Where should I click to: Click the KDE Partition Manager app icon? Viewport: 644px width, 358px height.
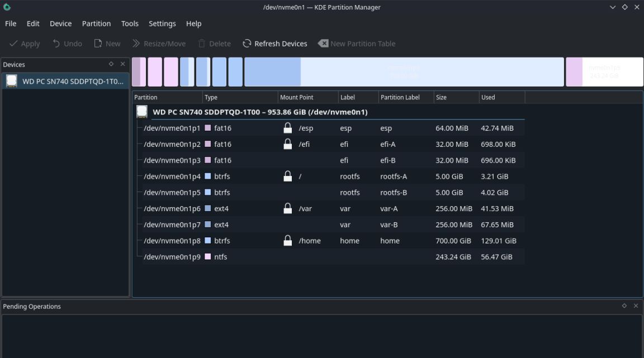tap(7, 7)
